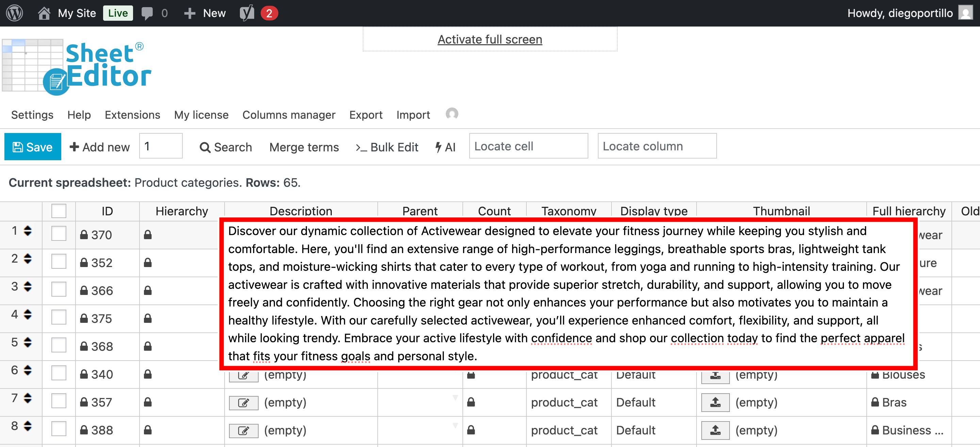Image resolution: width=980 pixels, height=447 pixels.
Task: Click the thumbnail upload icon for row 388
Action: point(715,430)
